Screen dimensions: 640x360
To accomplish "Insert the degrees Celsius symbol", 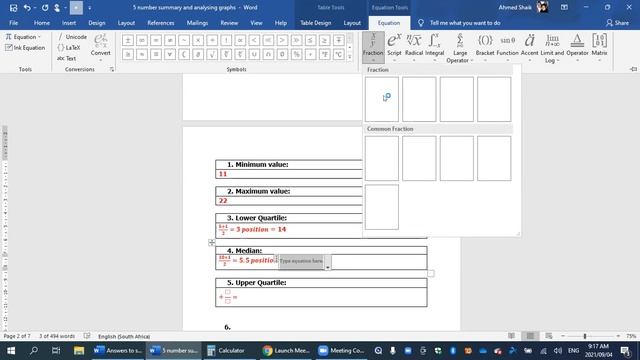I will [338, 54].
